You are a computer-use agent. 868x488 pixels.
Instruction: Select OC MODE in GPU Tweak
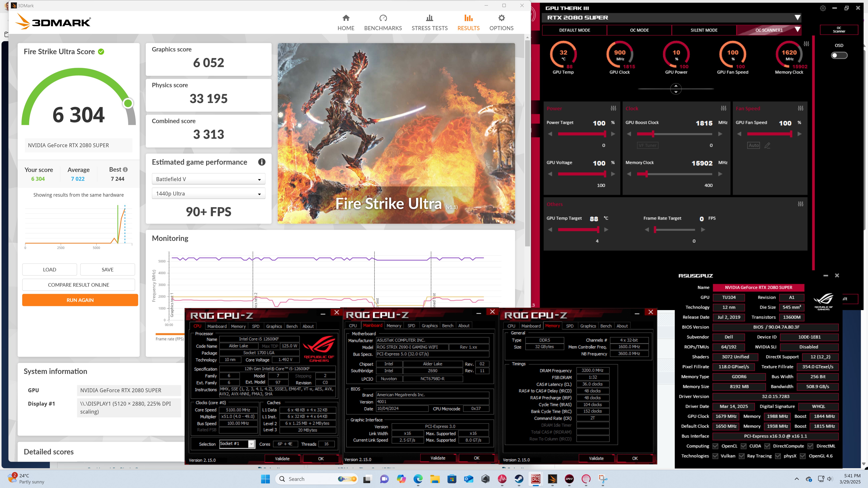tap(639, 30)
